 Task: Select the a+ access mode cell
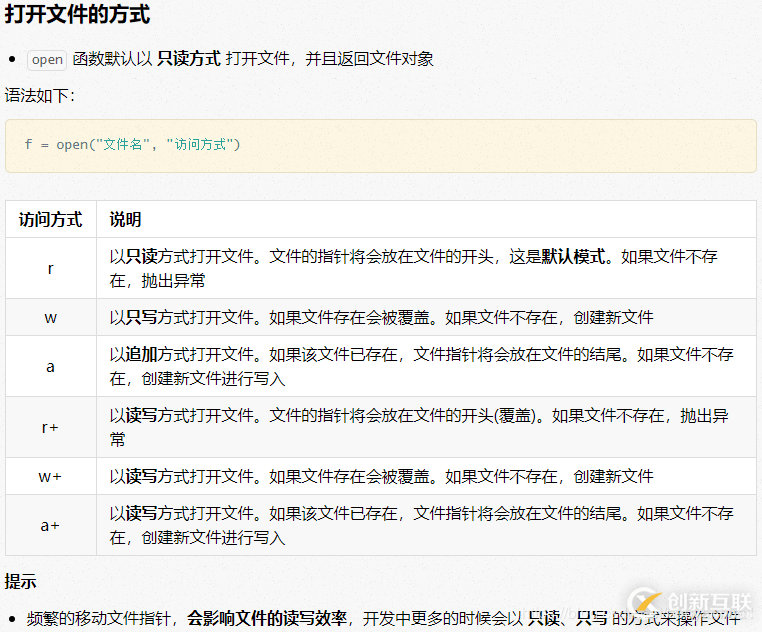[51, 525]
